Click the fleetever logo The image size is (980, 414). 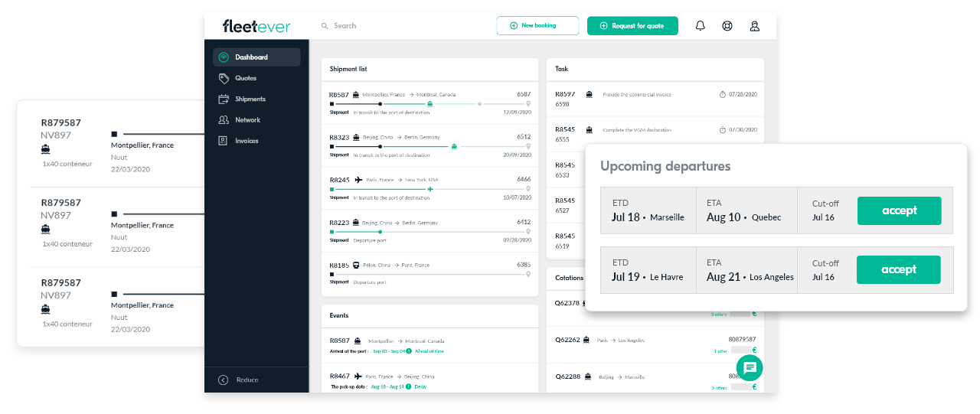point(256,26)
